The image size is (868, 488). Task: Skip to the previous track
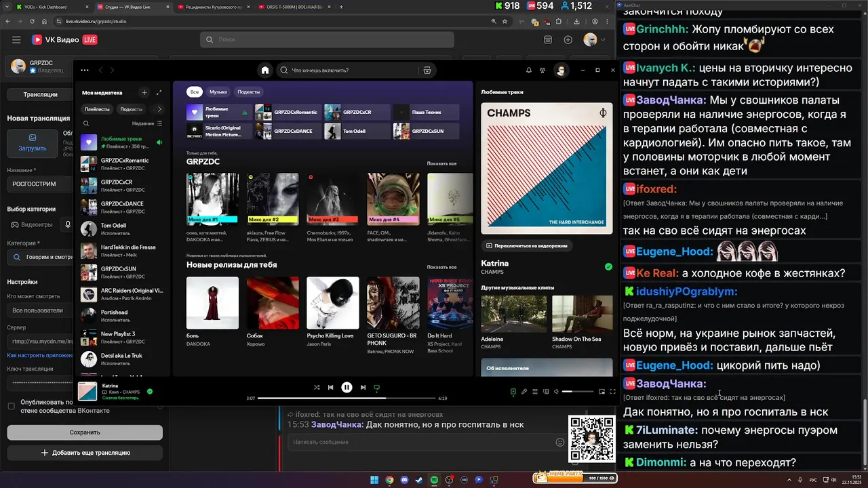[331, 388]
